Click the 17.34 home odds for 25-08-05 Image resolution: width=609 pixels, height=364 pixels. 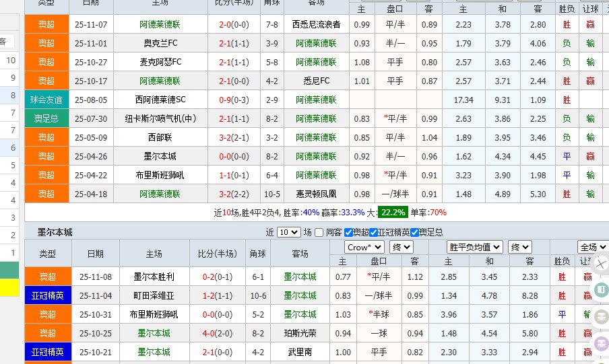(463, 100)
